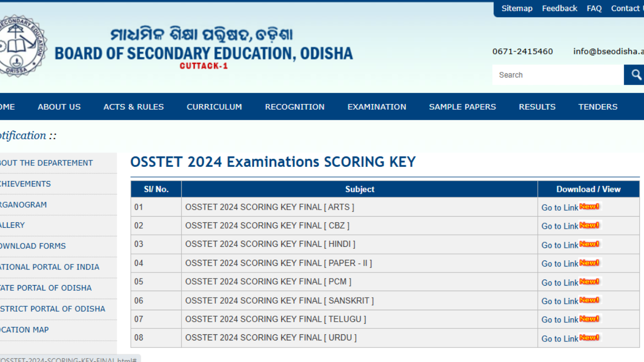This screenshot has width=644, height=362.
Task: Select Organogram sidebar item
Action: (x=23, y=205)
